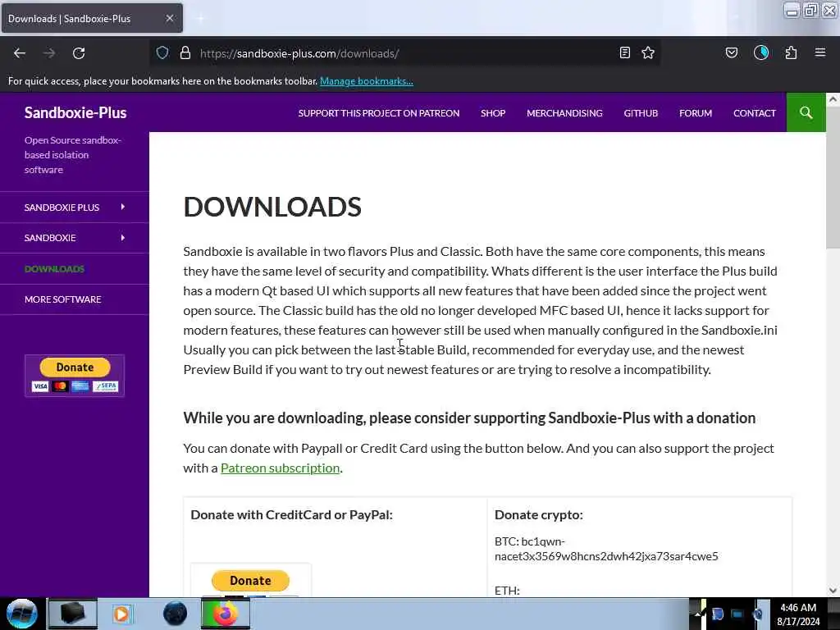Select DOWNLOADS in the sidebar
This screenshot has height=630, width=840.
[54, 269]
